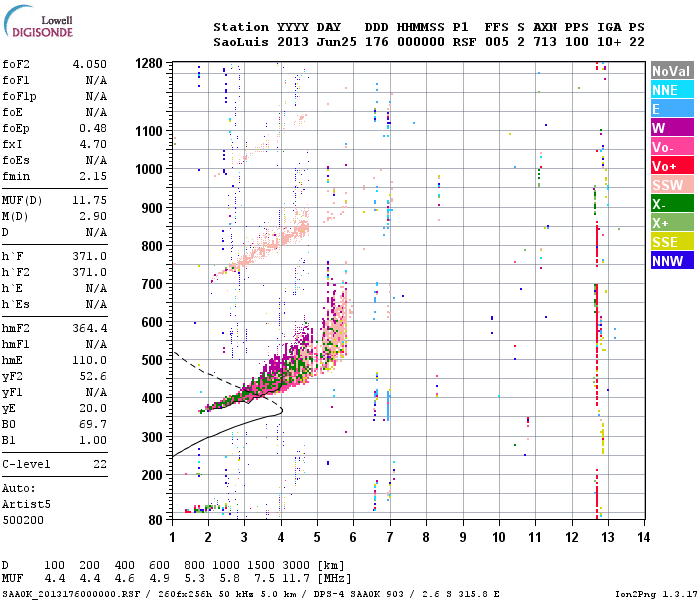
Task: Click the yF2 value 52.6
Action: 93,376
